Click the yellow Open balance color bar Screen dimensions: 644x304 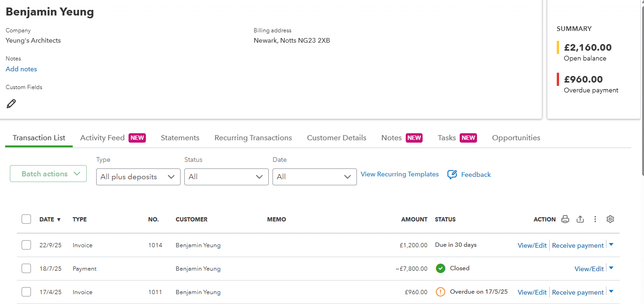558,47
